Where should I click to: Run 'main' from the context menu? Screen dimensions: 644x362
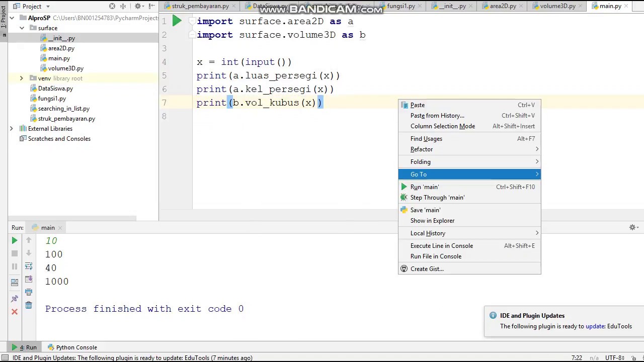click(x=469, y=187)
